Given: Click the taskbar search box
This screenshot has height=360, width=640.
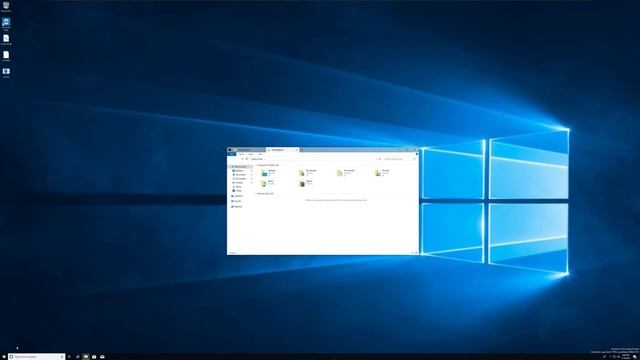Looking at the screenshot, I should [36, 357].
